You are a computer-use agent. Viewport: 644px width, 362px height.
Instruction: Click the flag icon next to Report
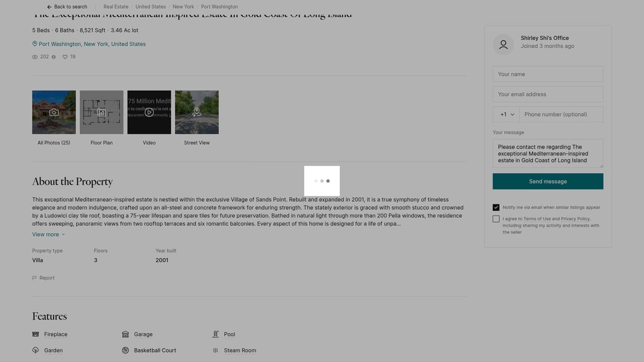35,278
